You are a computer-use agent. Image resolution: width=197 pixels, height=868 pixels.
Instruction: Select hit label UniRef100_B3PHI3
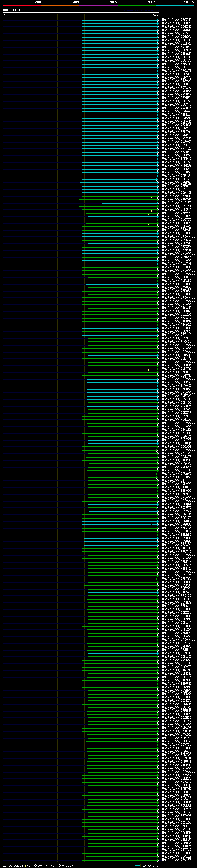(x=176, y=277)
